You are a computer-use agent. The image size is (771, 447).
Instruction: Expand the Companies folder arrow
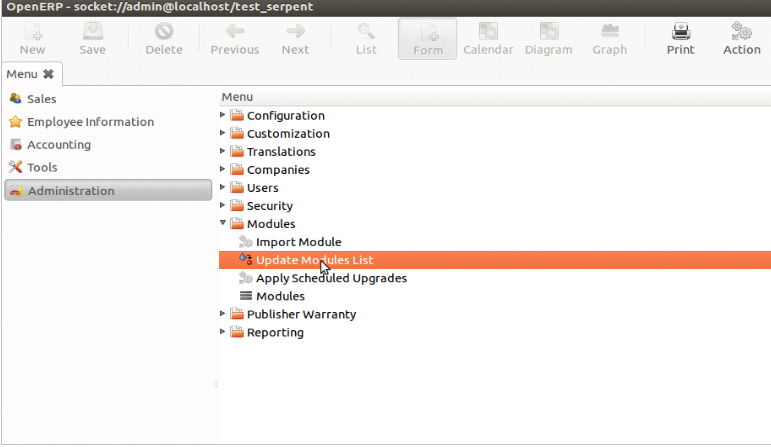(223, 169)
